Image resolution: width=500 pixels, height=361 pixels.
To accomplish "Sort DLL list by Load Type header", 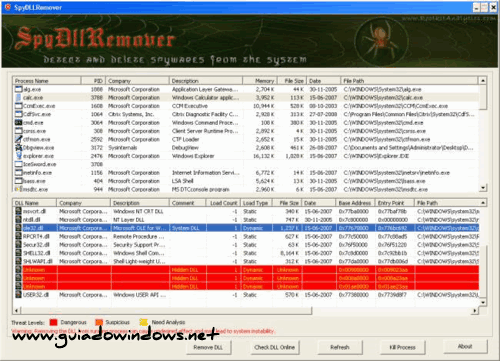I will (256, 203).
